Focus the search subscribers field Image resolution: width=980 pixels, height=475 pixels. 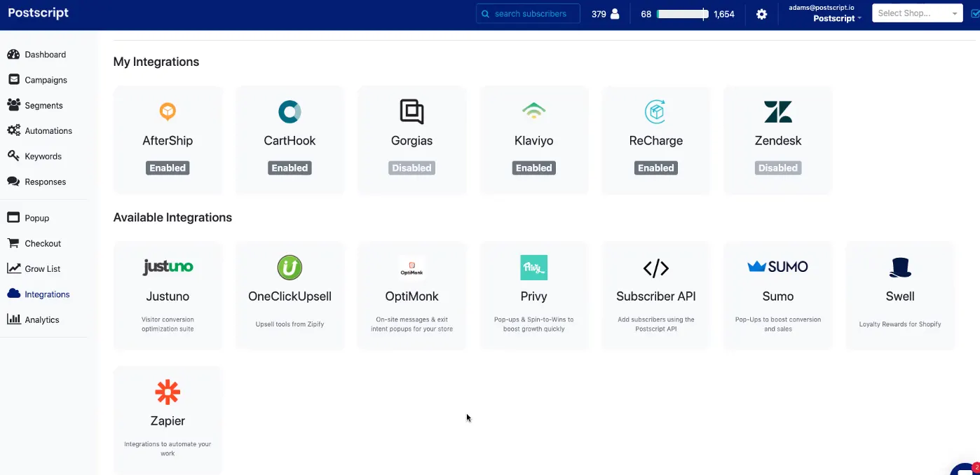(x=528, y=13)
